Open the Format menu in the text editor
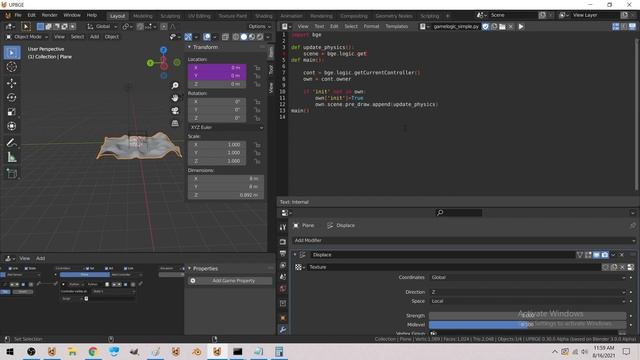640x360 pixels. (x=371, y=27)
